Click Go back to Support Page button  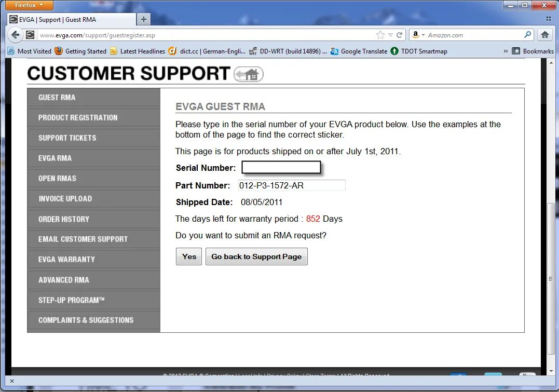click(256, 256)
